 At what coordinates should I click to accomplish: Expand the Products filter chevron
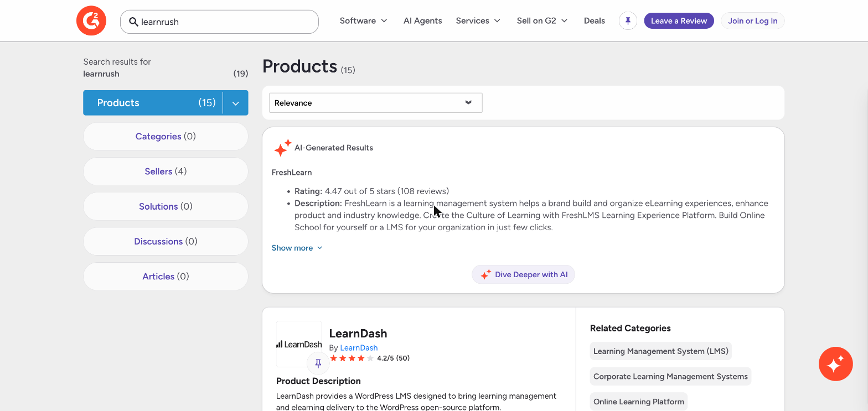pyautogui.click(x=236, y=103)
